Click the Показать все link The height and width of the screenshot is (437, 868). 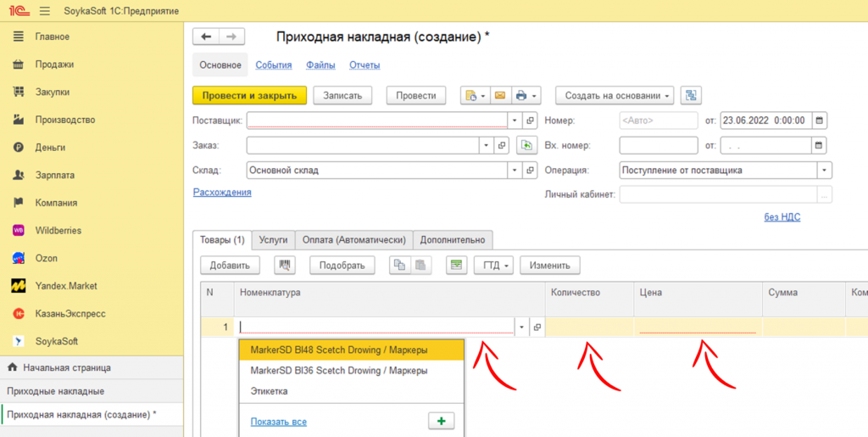click(x=279, y=422)
